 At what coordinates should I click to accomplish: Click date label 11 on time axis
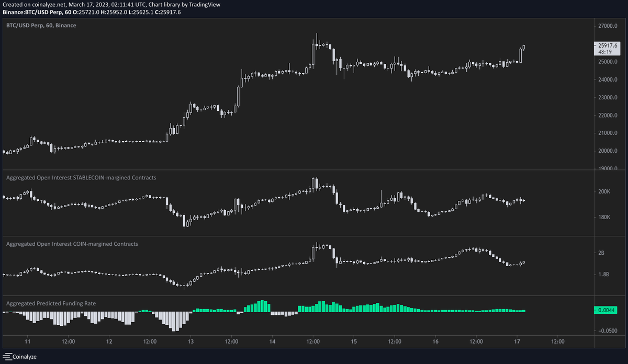click(x=27, y=342)
